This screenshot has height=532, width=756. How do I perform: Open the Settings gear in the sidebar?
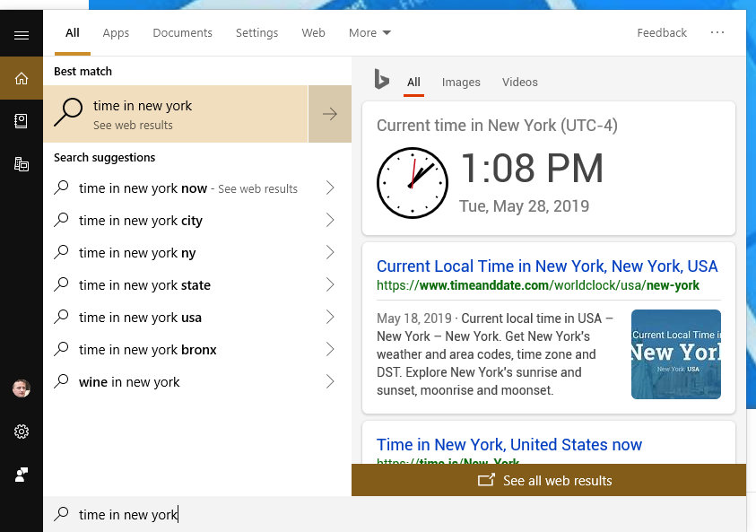(x=22, y=432)
